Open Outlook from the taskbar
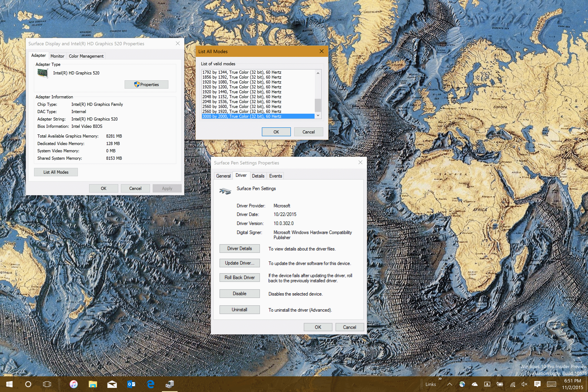The width and height of the screenshot is (588, 392). click(131, 384)
